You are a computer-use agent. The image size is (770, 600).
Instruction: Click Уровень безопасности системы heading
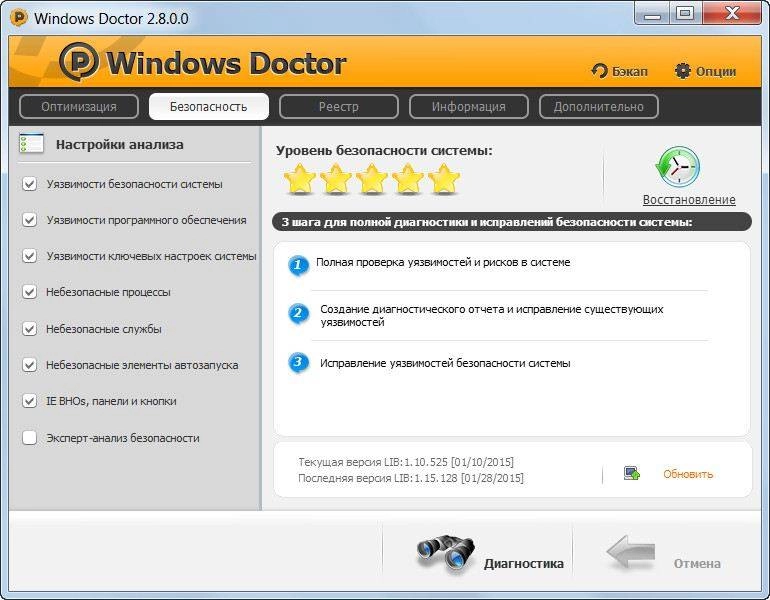[x=384, y=151]
